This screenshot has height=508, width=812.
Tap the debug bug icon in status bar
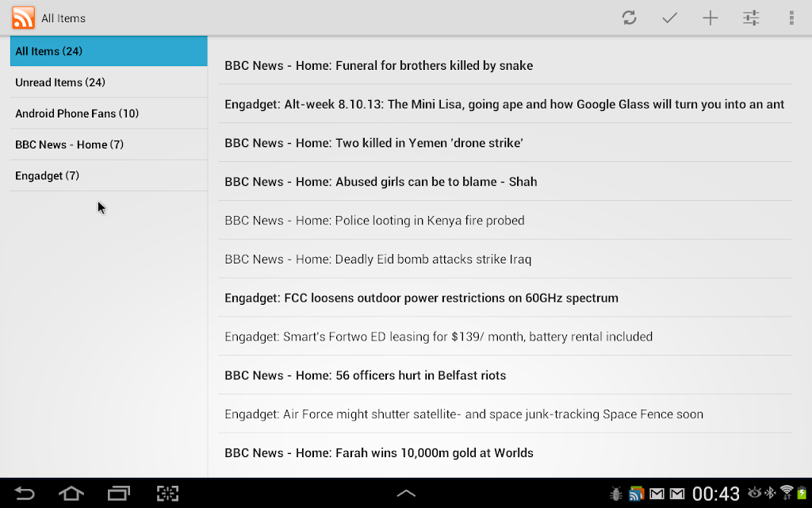tap(615, 494)
